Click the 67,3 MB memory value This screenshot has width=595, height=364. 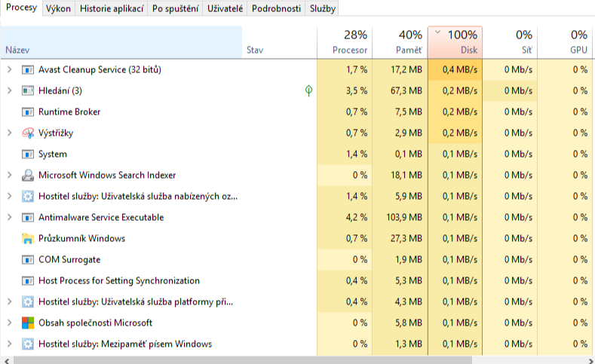coord(406,90)
